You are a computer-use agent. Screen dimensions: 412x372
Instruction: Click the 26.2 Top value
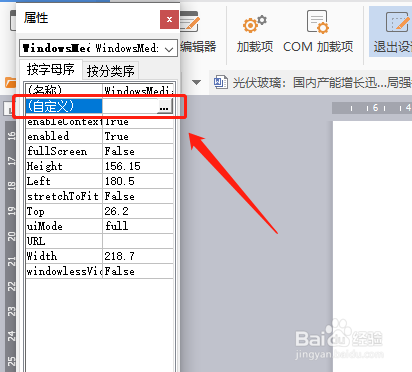point(138,211)
